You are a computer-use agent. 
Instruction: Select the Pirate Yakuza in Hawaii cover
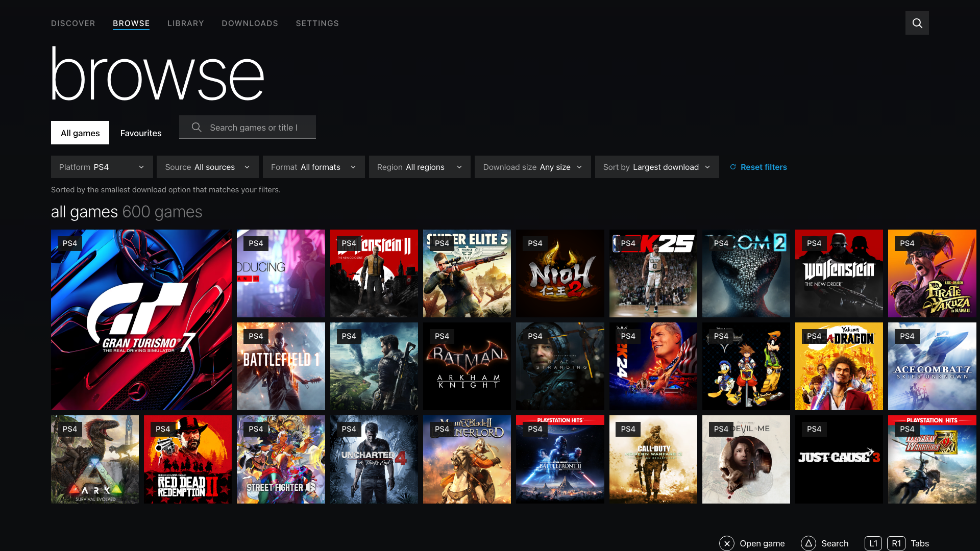932,273
